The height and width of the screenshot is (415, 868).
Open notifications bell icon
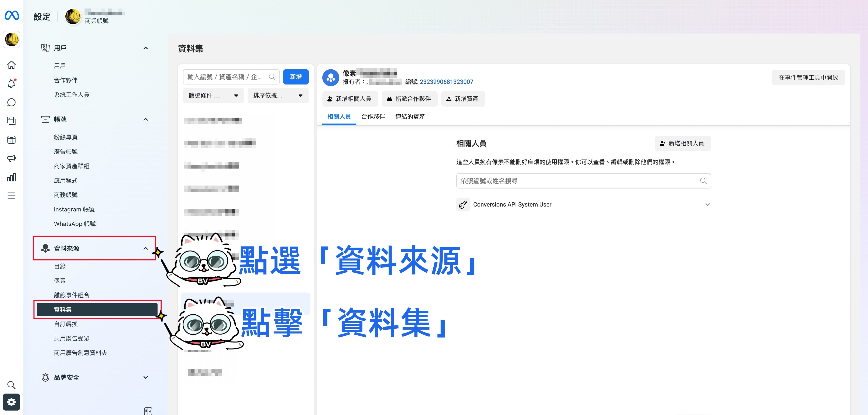coord(11,84)
